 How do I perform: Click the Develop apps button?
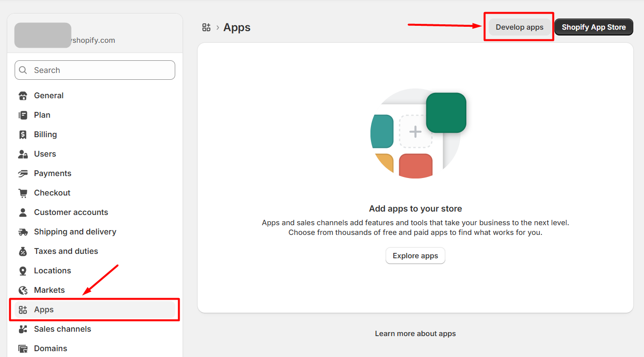(x=519, y=27)
